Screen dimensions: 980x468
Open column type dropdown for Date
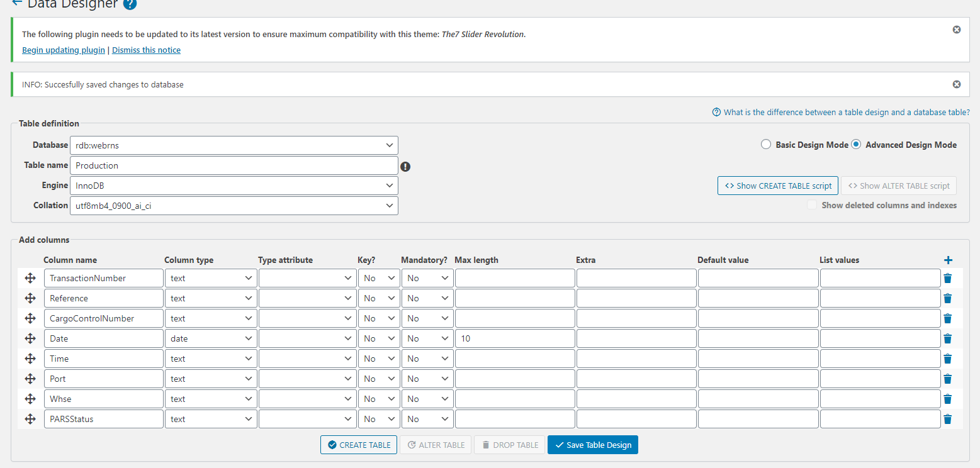tap(211, 338)
